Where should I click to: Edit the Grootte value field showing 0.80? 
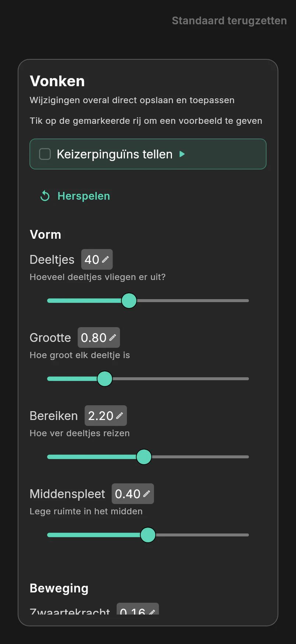pos(99,337)
